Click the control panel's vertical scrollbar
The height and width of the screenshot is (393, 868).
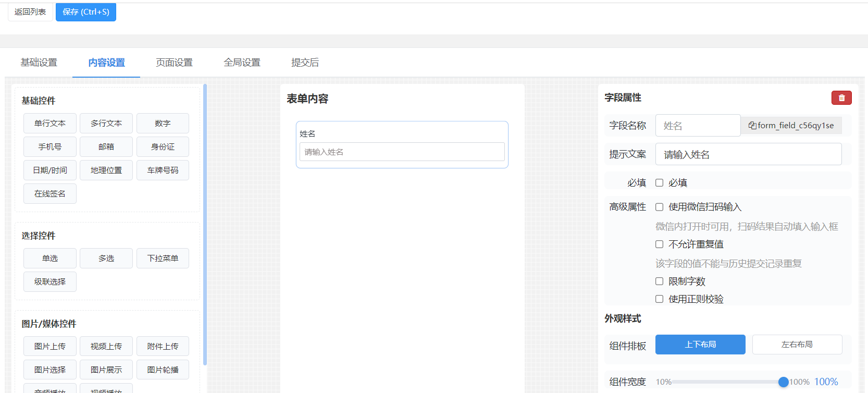(205, 224)
